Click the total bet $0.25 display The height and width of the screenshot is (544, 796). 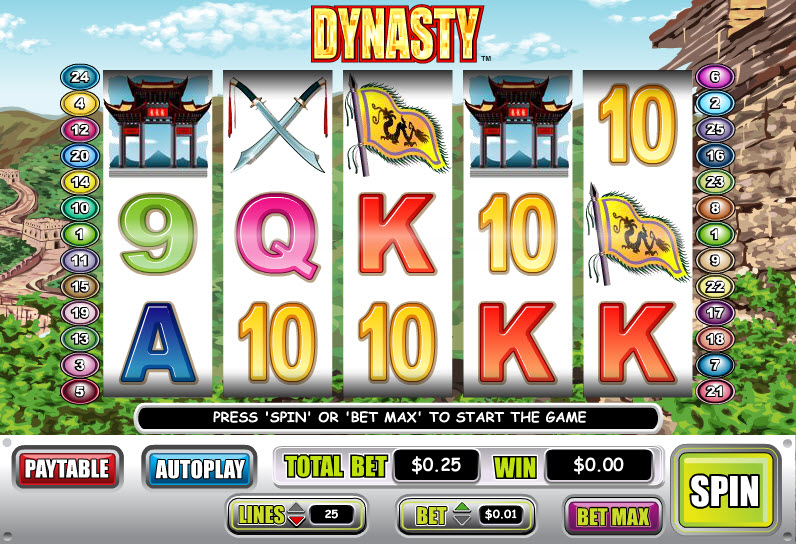tap(436, 465)
